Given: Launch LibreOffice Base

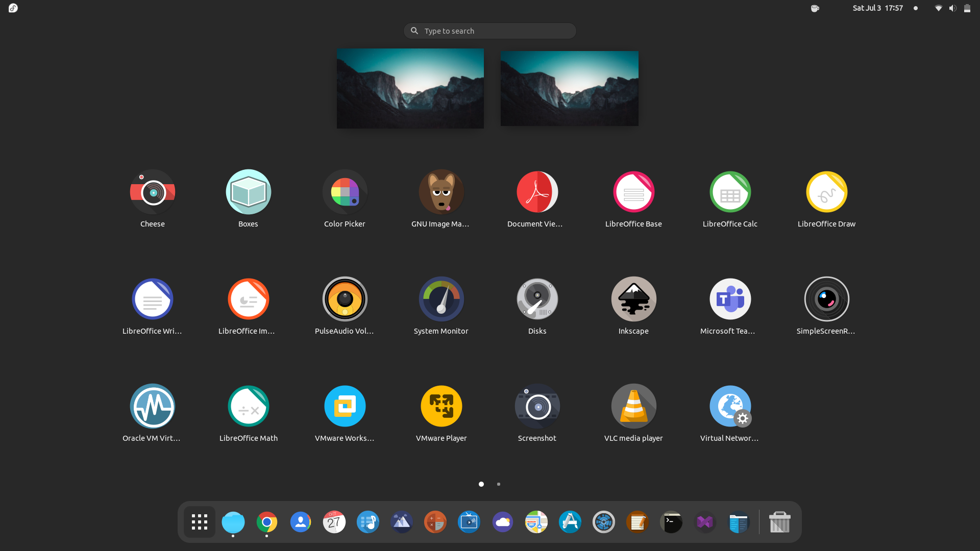Looking at the screenshot, I should click(633, 192).
